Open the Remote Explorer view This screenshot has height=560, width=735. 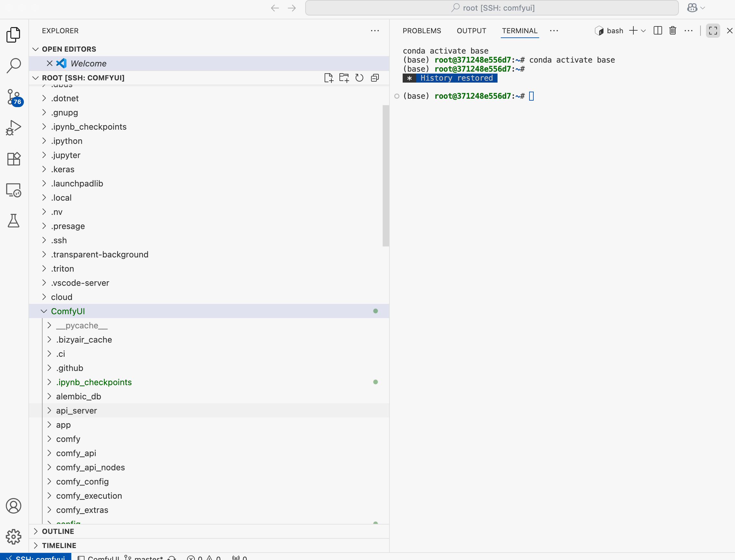pyautogui.click(x=14, y=190)
